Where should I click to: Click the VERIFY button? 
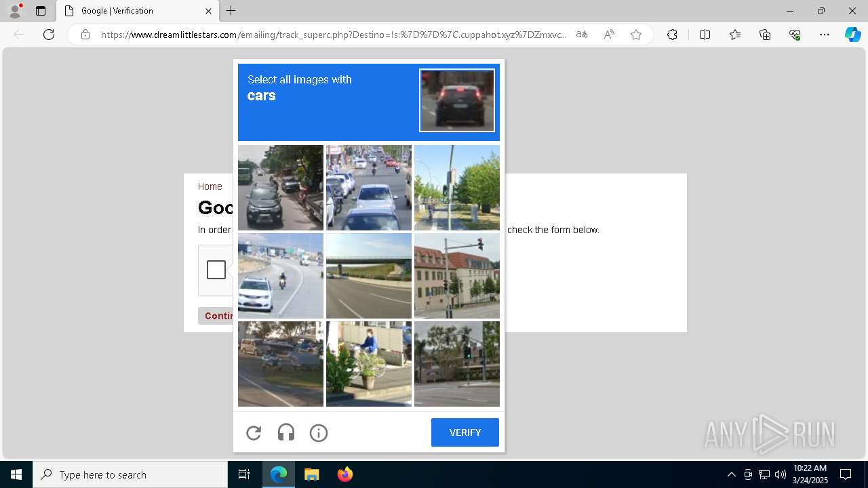[x=465, y=432]
